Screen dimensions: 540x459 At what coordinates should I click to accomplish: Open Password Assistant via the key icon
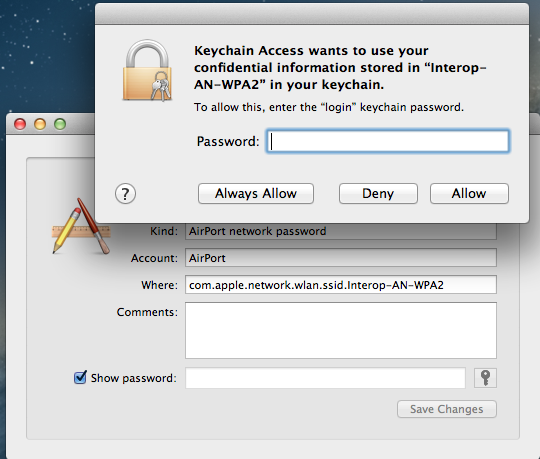click(x=485, y=378)
